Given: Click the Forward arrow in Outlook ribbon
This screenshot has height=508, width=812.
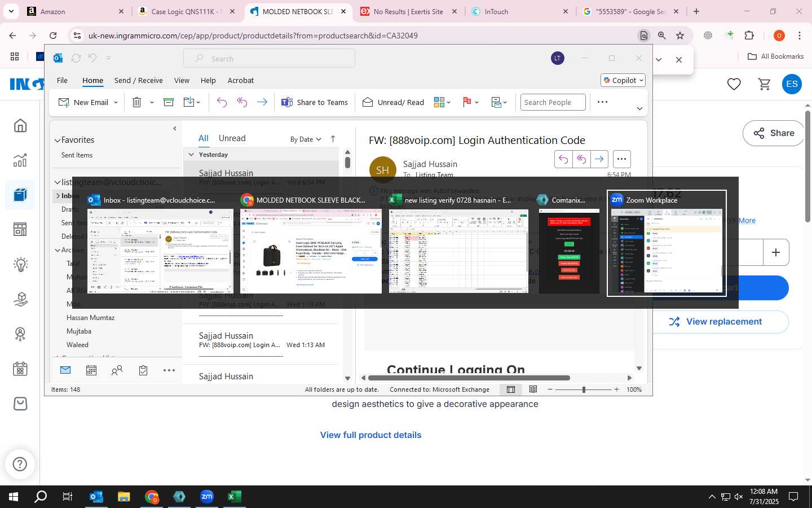Looking at the screenshot, I should coord(262,102).
